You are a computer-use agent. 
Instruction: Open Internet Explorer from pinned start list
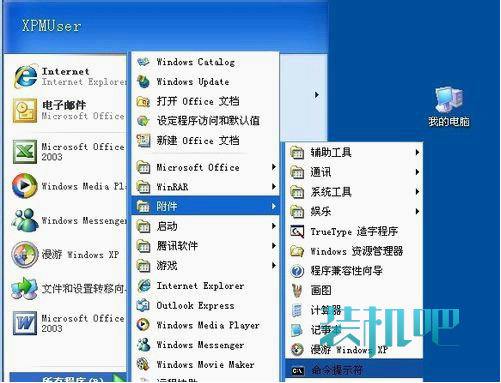(x=68, y=76)
